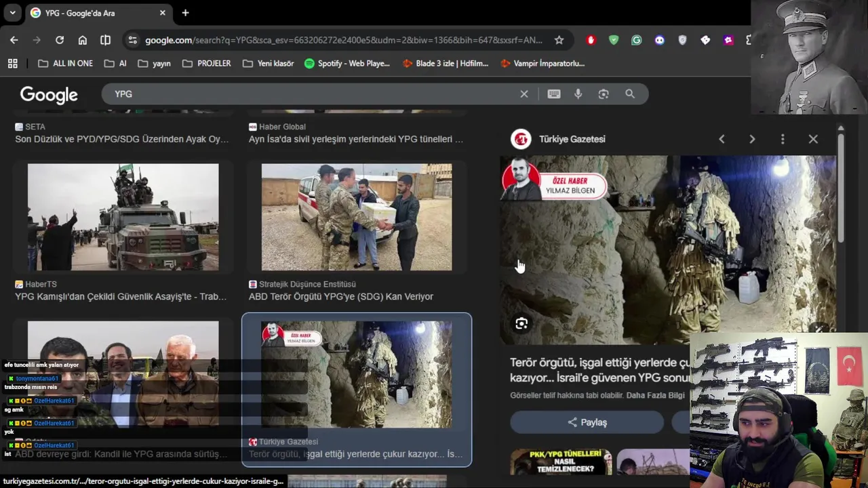Open the Yeni klasör bookmark folder
This screenshot has height=488, width=868.
pyautogui.click(x=268, y=63)
